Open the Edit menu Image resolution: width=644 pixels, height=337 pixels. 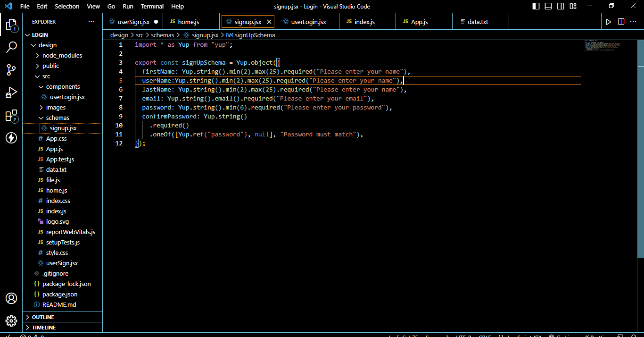coord(42,7)
